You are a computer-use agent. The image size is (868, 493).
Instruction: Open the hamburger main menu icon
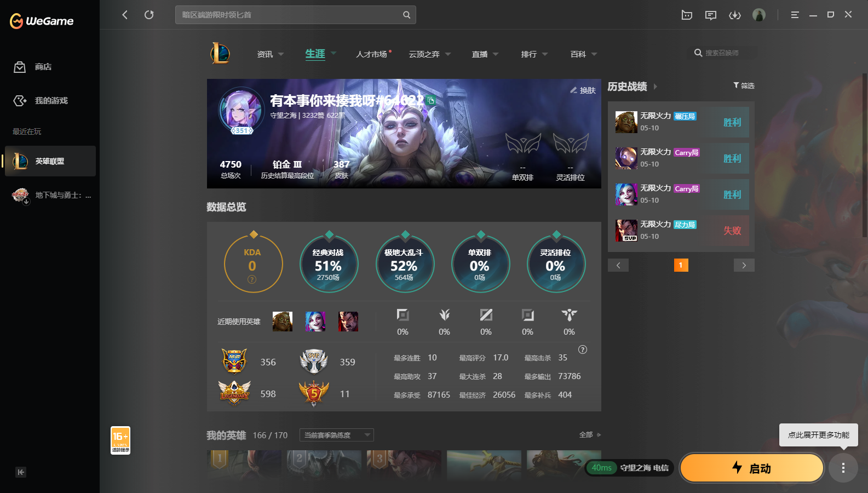pos(795,15)
